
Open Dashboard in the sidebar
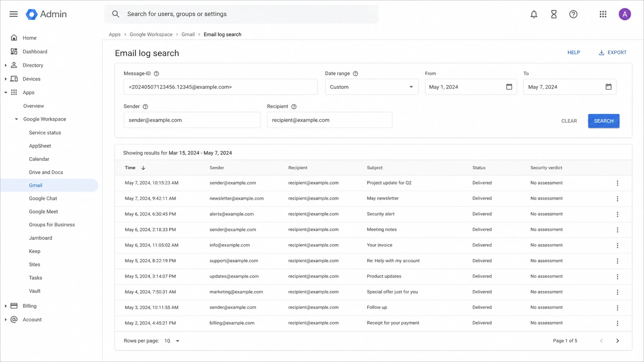[35, 52]
